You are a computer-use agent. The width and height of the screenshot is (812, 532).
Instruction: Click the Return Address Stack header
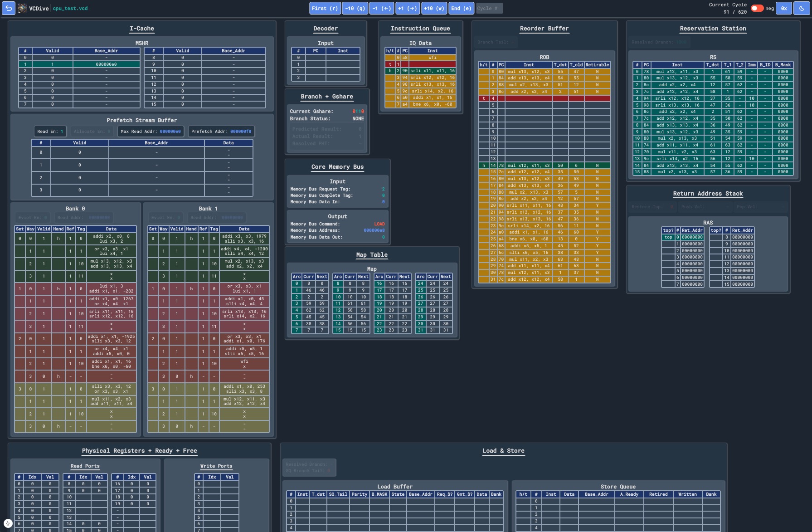coord(708,194)
